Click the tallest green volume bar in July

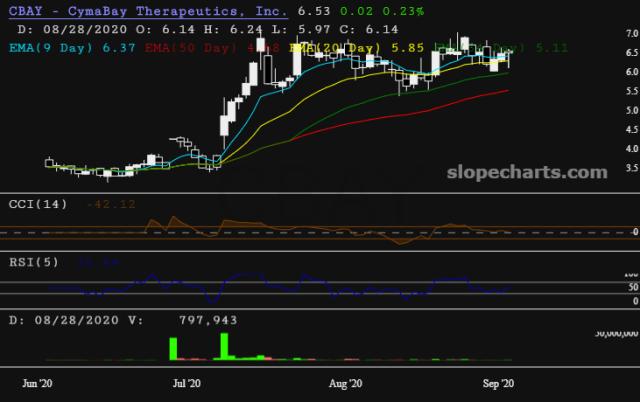click(224, 346)
